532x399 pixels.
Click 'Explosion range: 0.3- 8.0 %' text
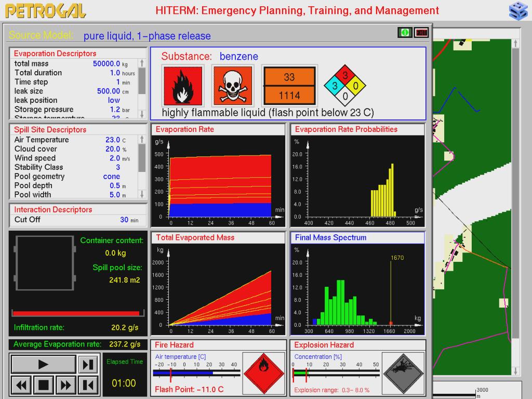332,390
